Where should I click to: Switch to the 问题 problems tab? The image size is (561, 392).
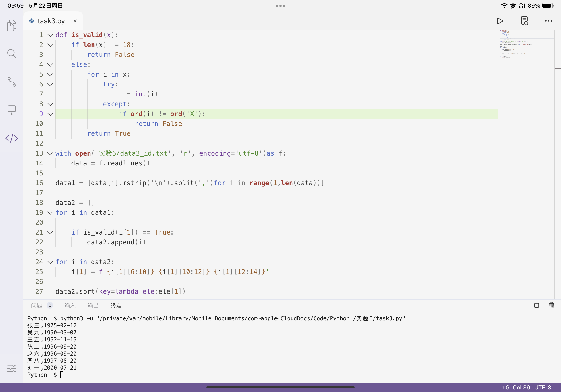[x=37, y=306]
